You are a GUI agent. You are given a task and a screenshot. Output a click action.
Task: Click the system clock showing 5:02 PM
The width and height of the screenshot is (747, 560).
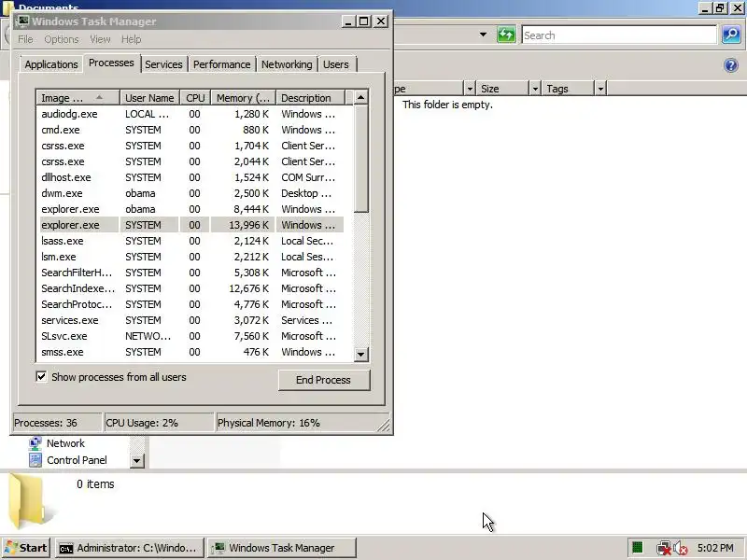[715, 548]
